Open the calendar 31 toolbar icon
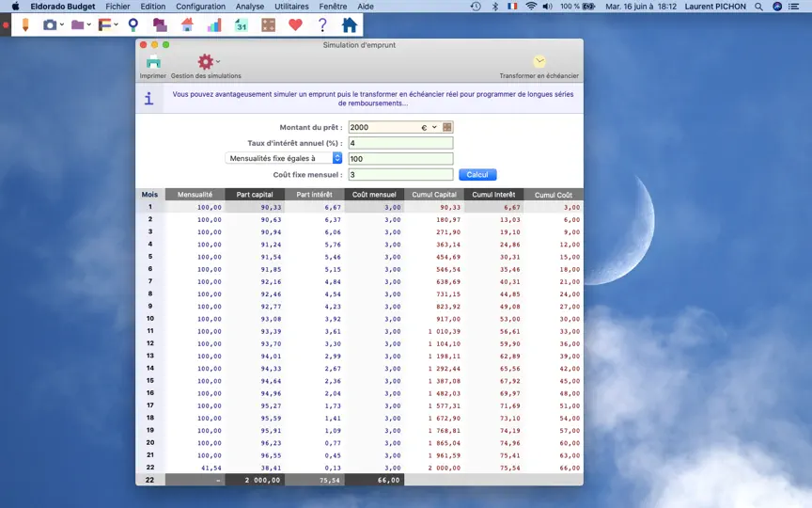The height and width of the screenshot is (508, 812). click(x=242, y=24)
